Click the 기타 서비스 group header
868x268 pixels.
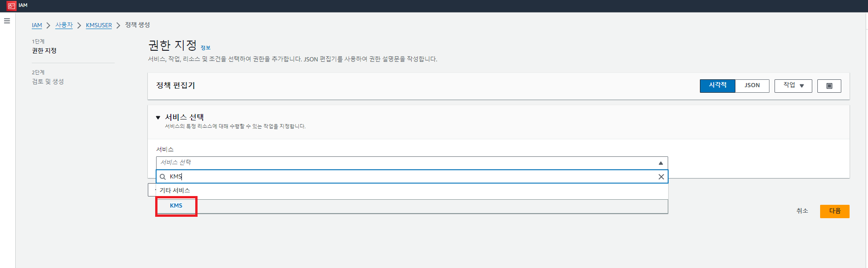tap(175, 191)
